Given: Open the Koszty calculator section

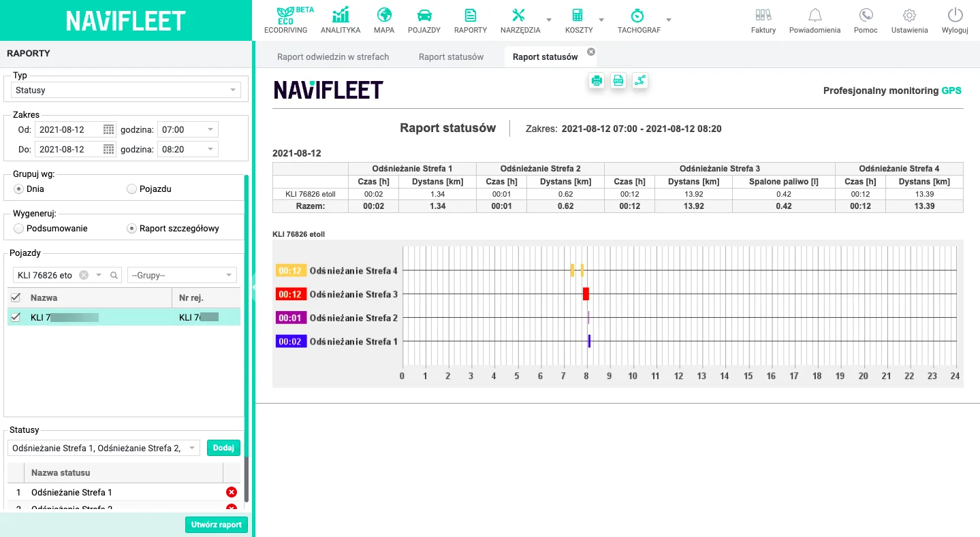Looking at the screenshot, I should [x=579, y=20].
